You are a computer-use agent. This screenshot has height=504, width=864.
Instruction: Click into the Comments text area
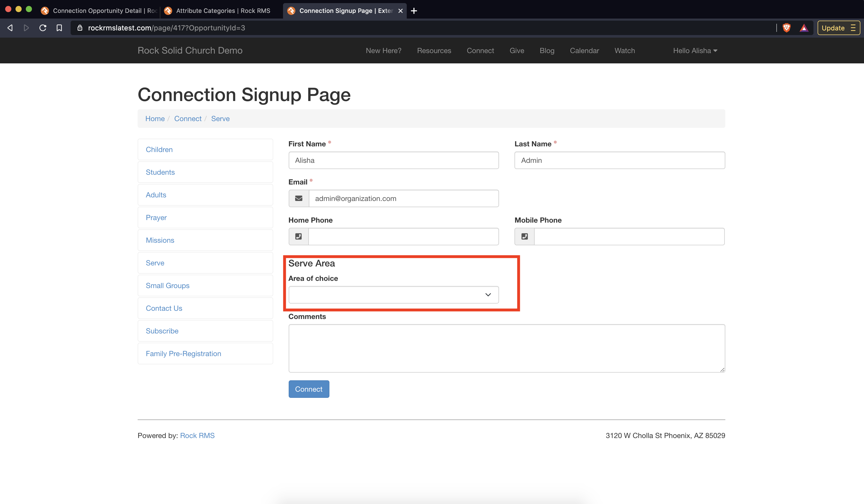pos(507,348)
